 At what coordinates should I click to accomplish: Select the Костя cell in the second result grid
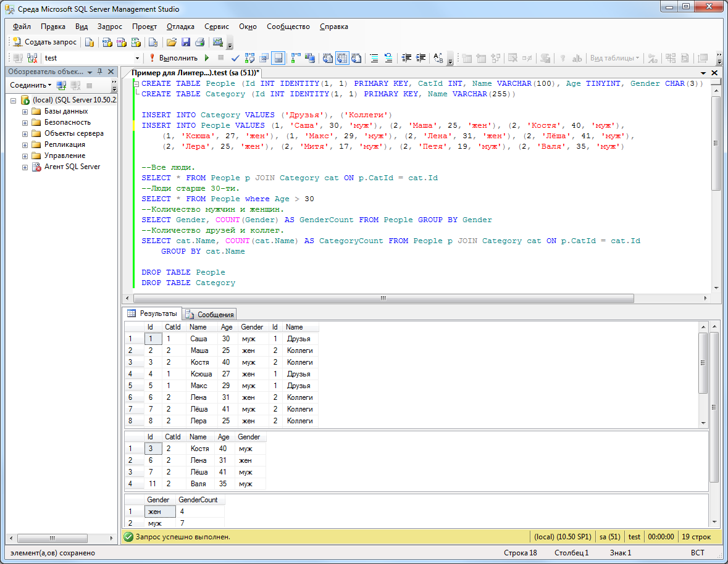[199, 449]
